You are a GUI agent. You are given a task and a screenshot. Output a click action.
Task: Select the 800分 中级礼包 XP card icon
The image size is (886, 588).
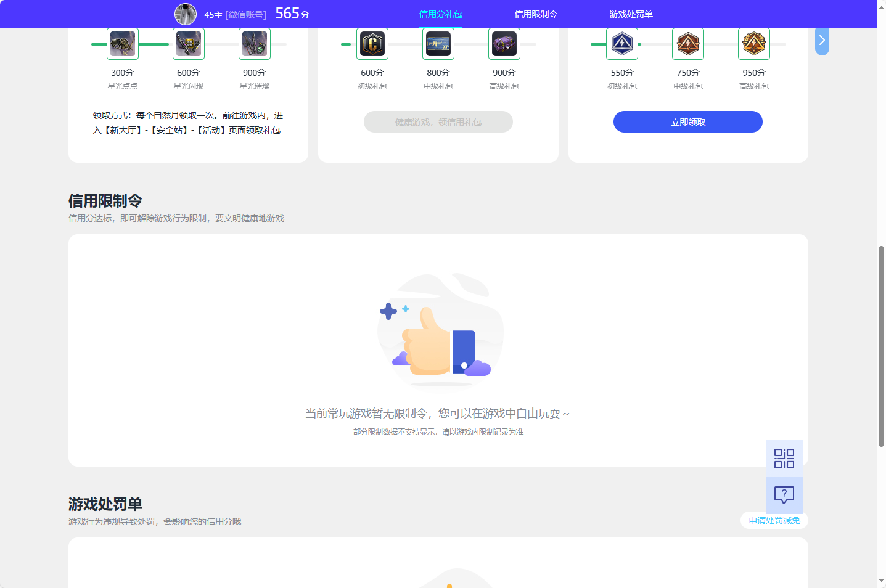point(438,44)
